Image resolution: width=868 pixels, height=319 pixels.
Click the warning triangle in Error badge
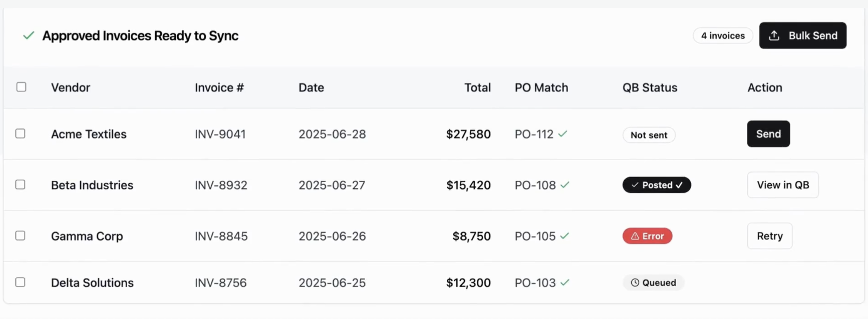[x=635, y=236]
